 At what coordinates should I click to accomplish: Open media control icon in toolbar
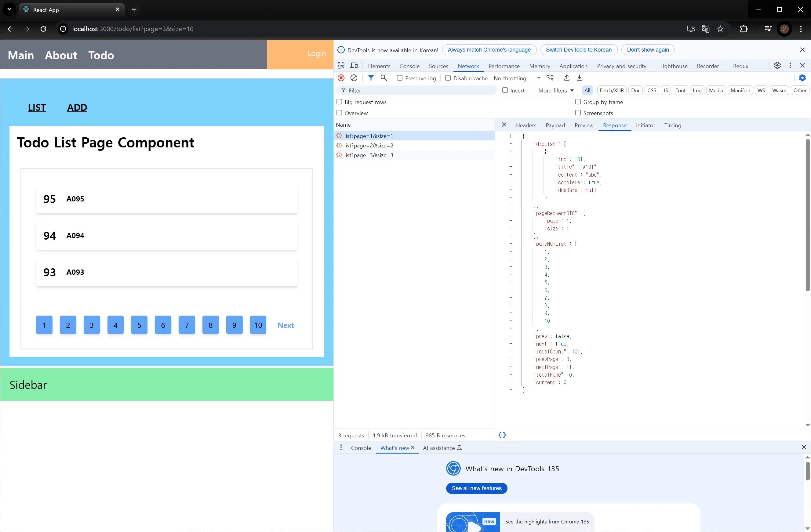(x=768, y=29)
